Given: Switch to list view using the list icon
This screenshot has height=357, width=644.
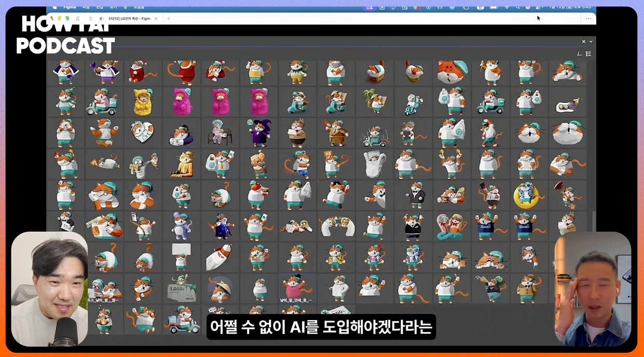Looking at the screenshot, I should (588, 54).
